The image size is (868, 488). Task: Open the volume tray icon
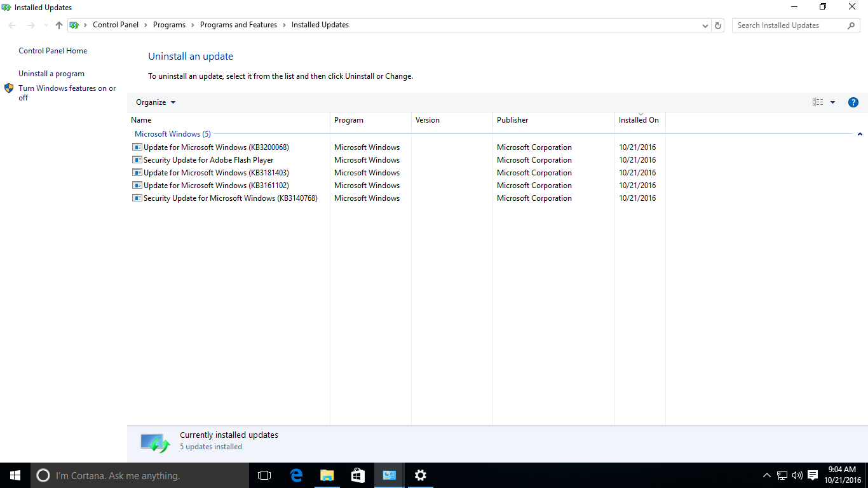[797, 475]
